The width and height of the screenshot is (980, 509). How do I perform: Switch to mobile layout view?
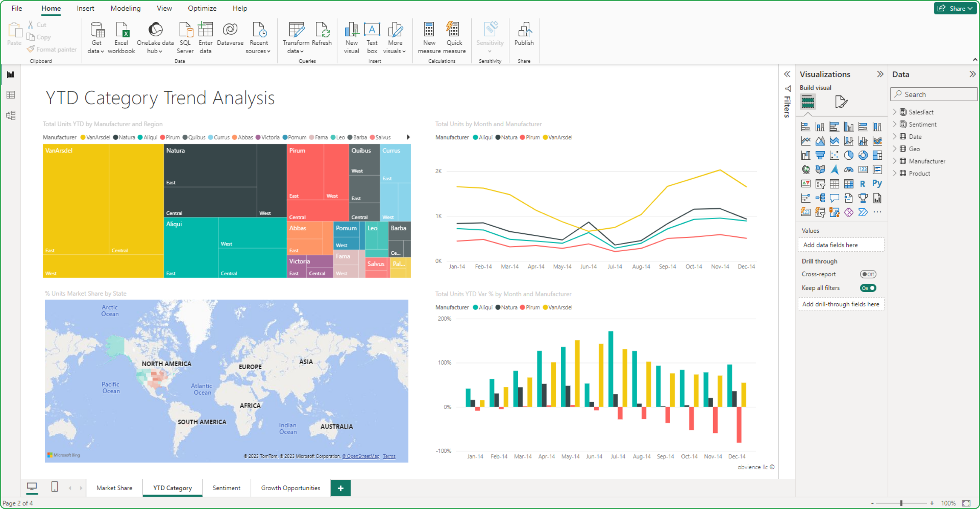(54, 487)
